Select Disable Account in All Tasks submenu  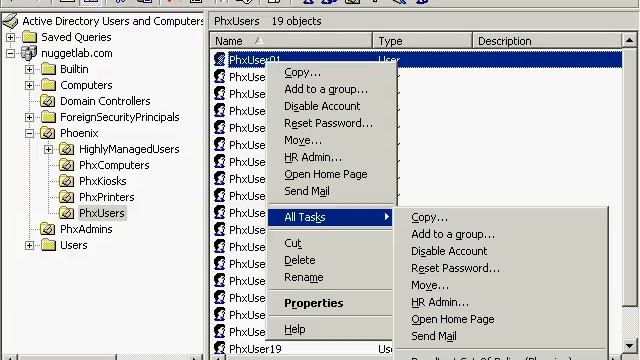click(449, 251)
